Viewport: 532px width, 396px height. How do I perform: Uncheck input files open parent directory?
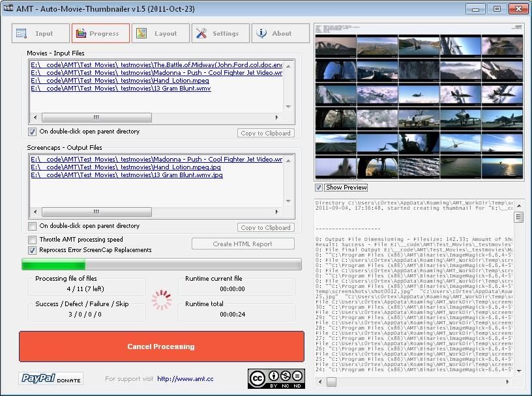pos(33,132)
